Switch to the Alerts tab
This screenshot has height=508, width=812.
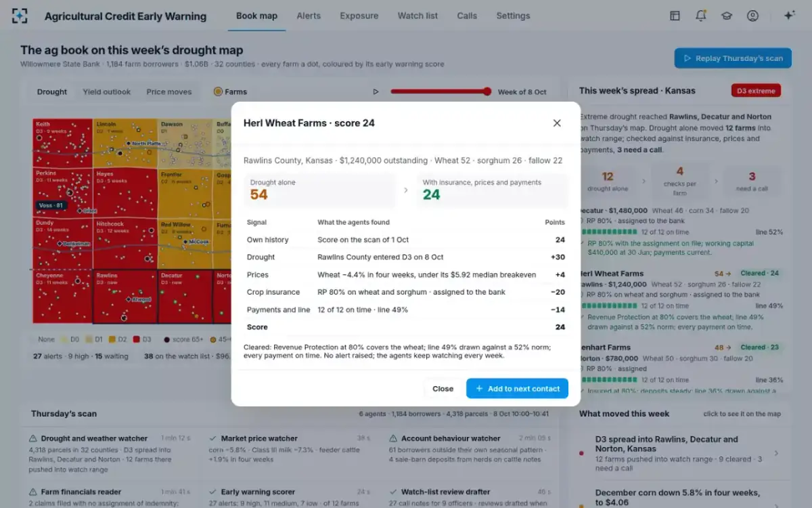click(x=309, y=16)
